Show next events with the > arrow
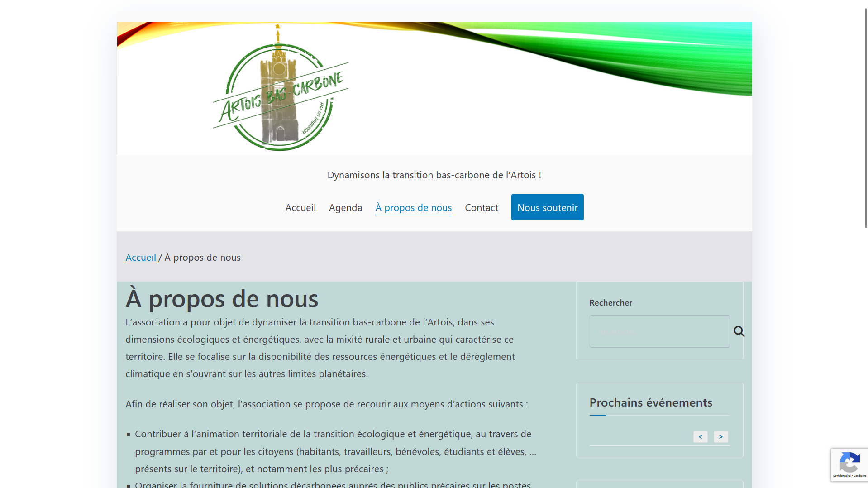 (720, 437)
